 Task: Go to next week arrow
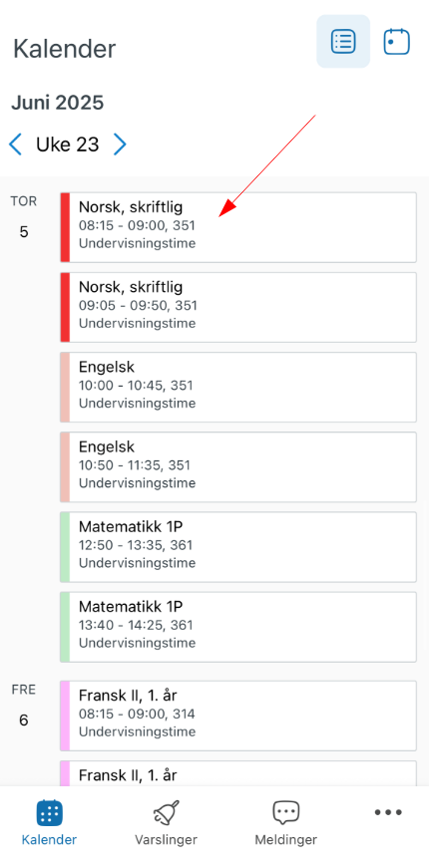tap(120, 145)
